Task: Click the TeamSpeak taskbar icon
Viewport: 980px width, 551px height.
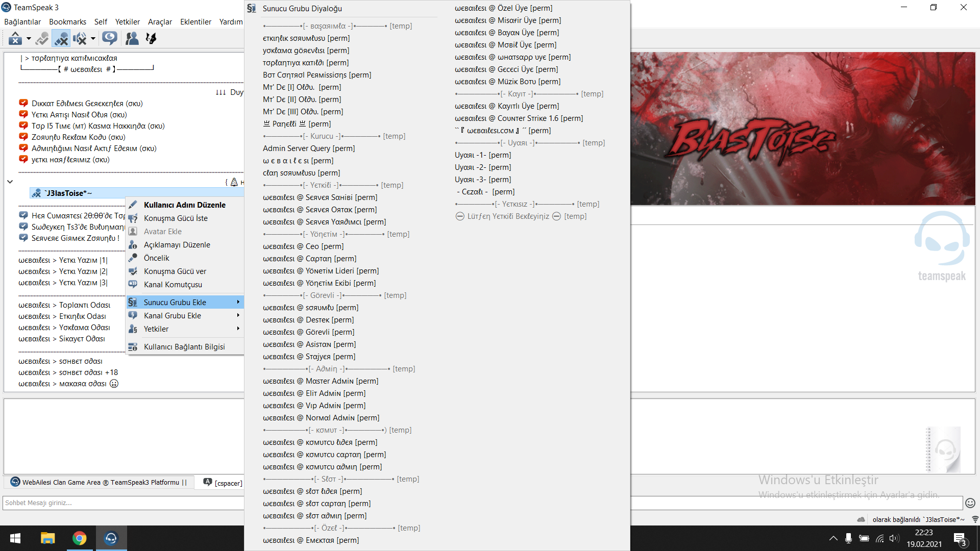Action: [111, 538]
